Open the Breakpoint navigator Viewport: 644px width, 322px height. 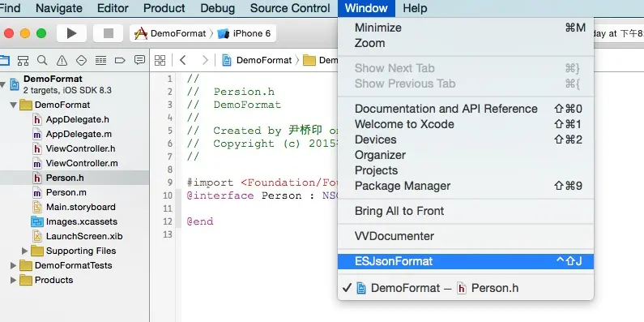(x=120, y=61)
